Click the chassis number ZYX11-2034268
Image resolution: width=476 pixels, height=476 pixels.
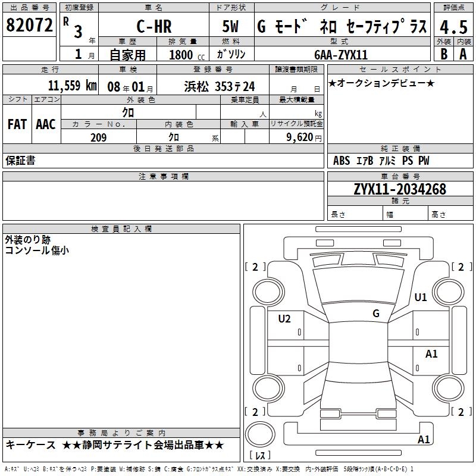click(400, 189)
